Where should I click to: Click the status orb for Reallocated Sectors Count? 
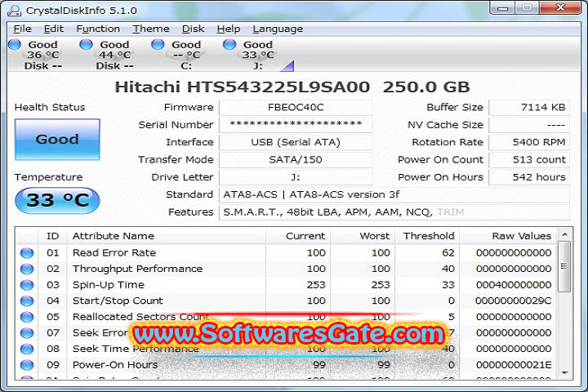(27, 317)
